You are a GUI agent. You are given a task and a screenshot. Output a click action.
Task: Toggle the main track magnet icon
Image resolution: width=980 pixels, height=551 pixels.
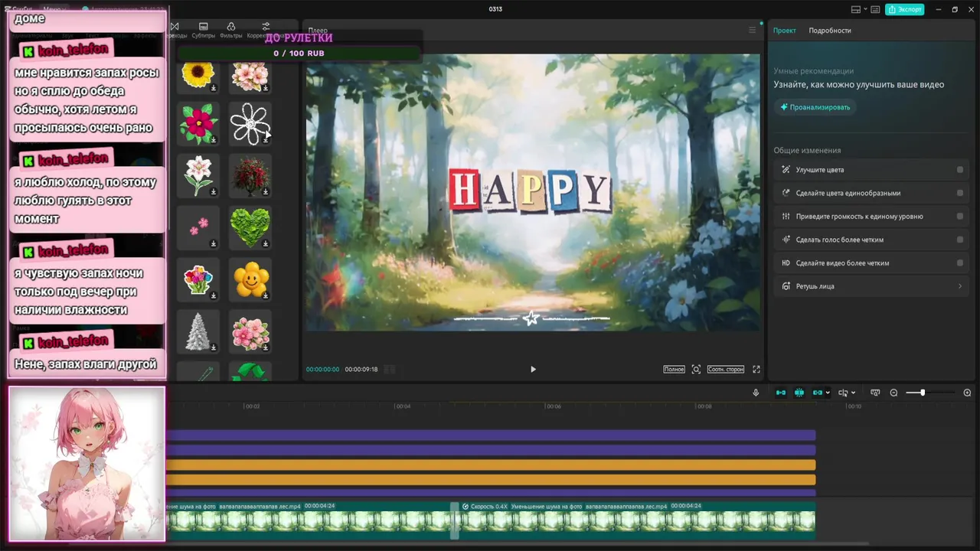point(781,393)
